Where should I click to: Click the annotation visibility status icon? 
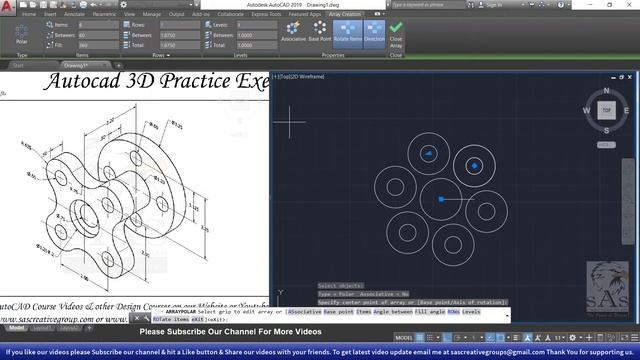pyautogui.click(x=527, y=338)
